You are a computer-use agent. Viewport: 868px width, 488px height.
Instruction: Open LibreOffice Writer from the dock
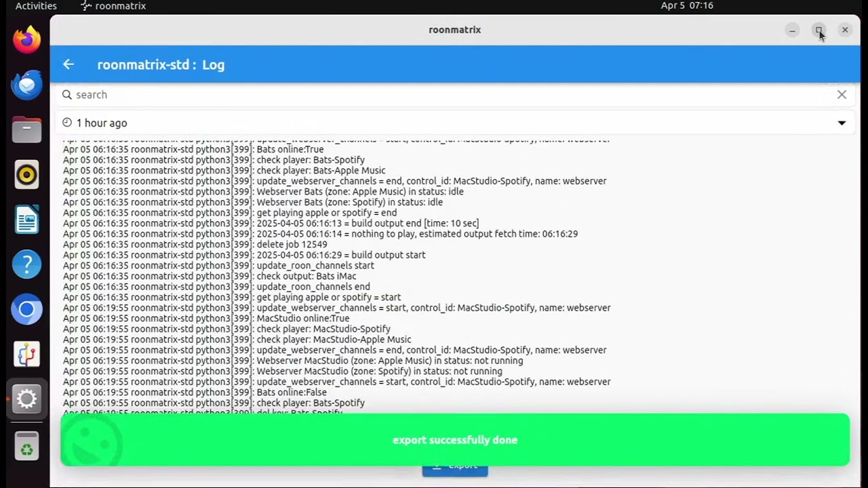[27, 220]
